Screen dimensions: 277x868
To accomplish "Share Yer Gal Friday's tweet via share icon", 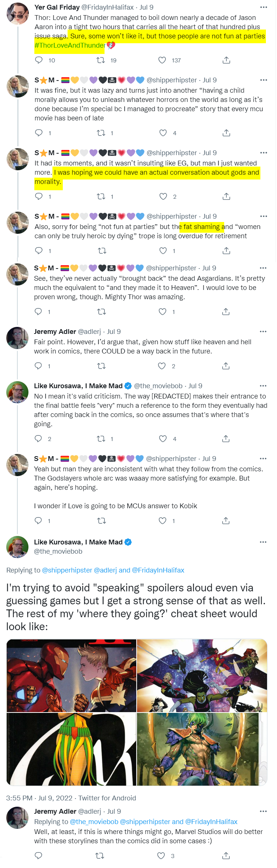I will pos(226,60).
